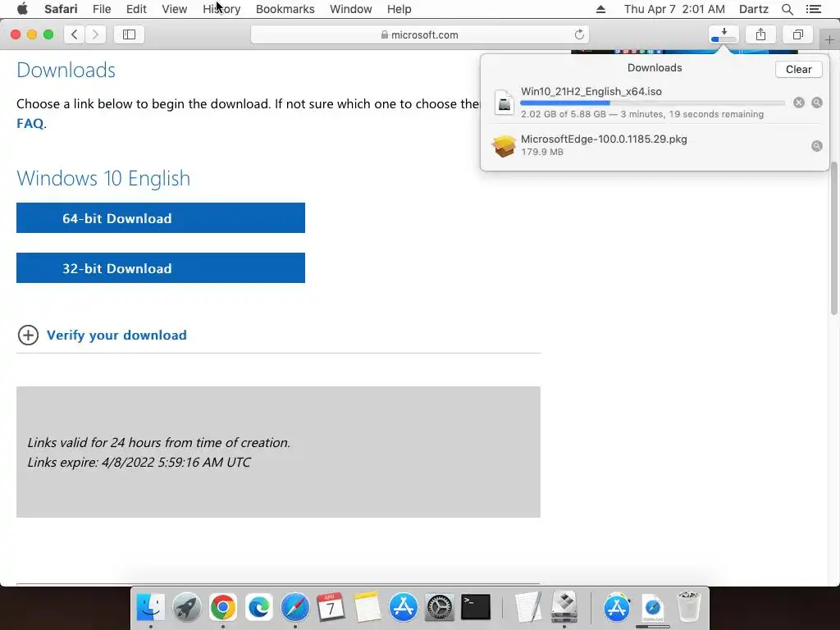Click the date and time in menu bar
840x630 pixels.
pos(674,9)
